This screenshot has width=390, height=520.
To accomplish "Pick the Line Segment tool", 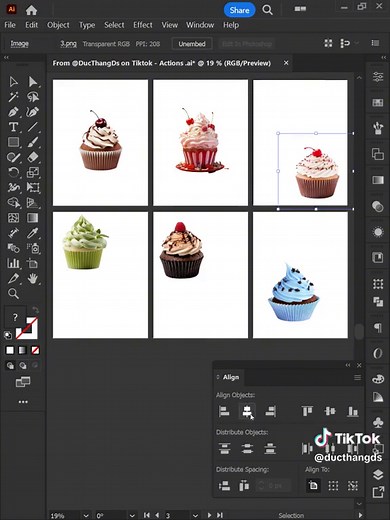I will pos(33,127).
